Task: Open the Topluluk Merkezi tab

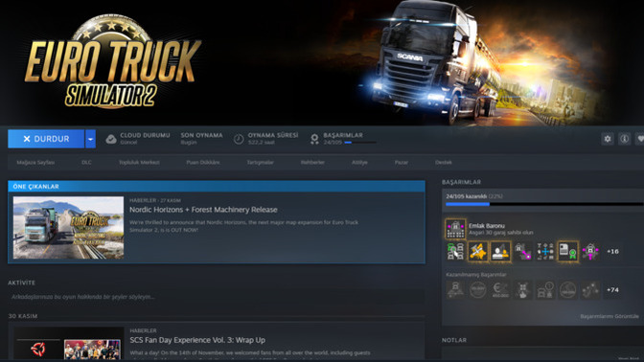Action: (x=139, y=163)
